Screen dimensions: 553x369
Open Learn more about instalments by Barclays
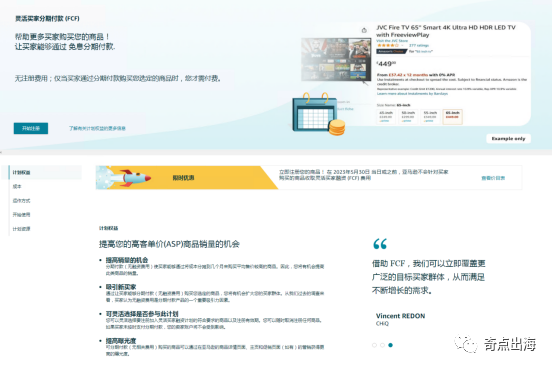pos(412,94)
